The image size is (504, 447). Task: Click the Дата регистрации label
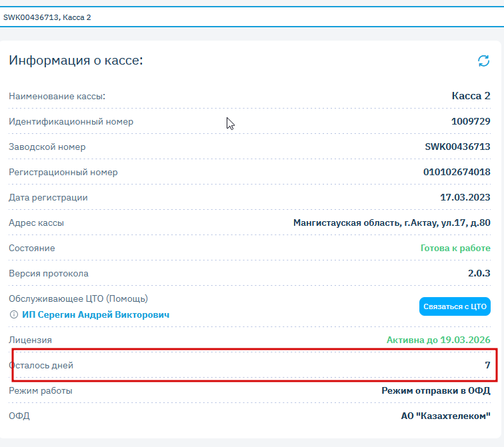pyautogui.click(x=48, y=197)
